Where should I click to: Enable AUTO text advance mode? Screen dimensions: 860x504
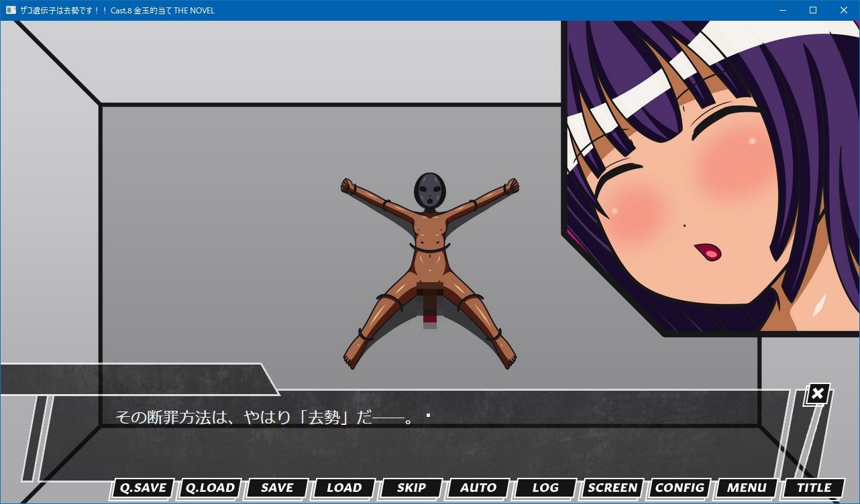point(478,488)
